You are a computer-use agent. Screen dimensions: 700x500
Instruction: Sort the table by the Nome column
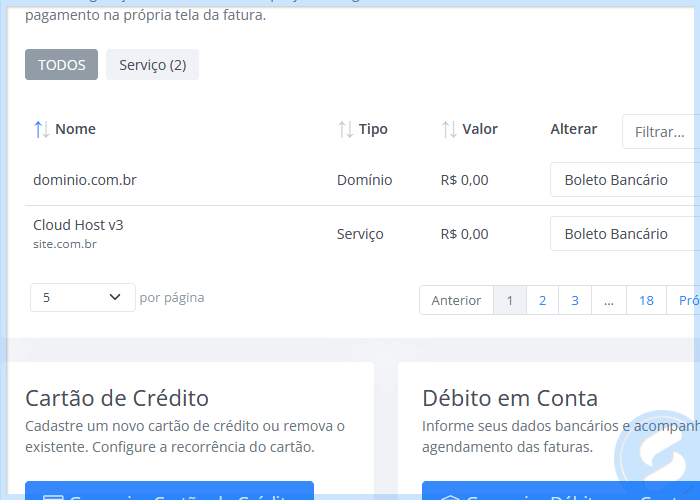[65, 129]
